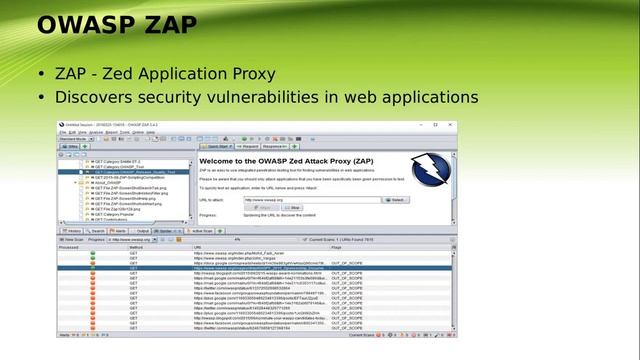Select the docs.google.com spreadsheets row
Screen dimensions: 640x360
255,263
